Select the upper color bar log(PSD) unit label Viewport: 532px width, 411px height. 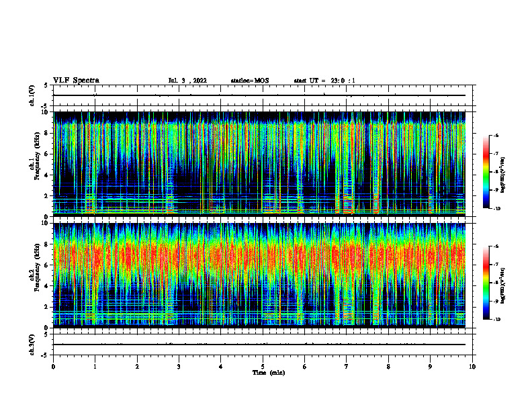[x=503, y=175]
